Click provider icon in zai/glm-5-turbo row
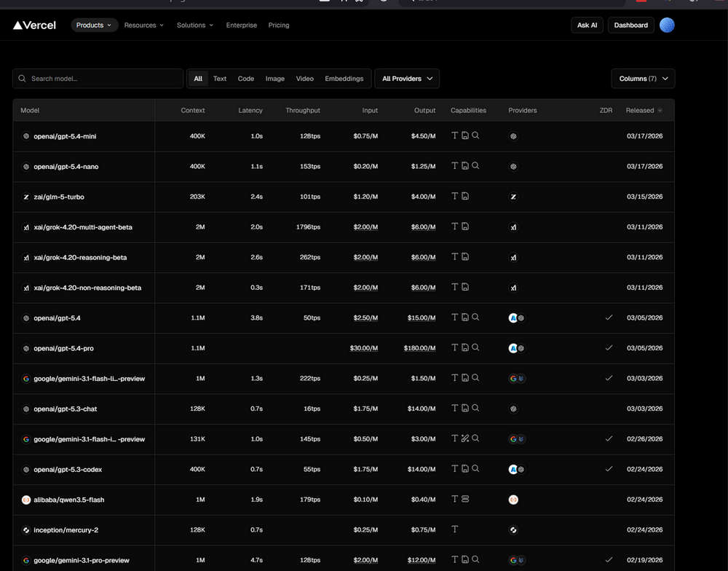The image size is (728, 571). [513, 197]
